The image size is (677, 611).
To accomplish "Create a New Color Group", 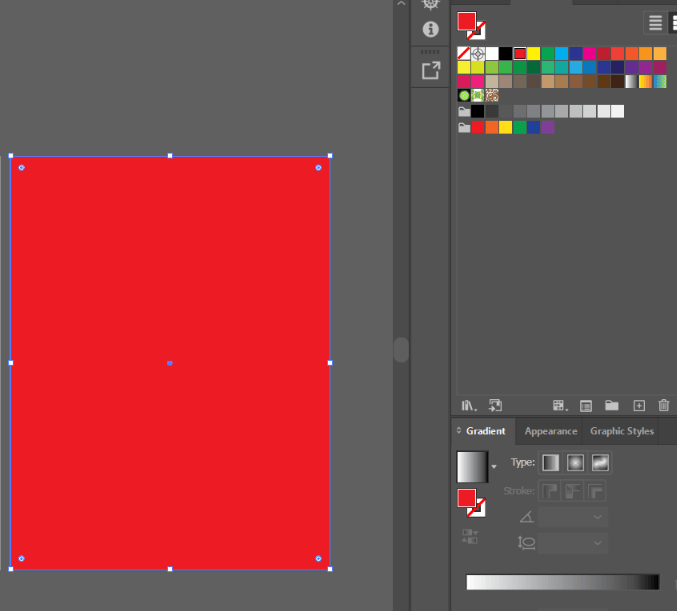I will pos(612,405).
